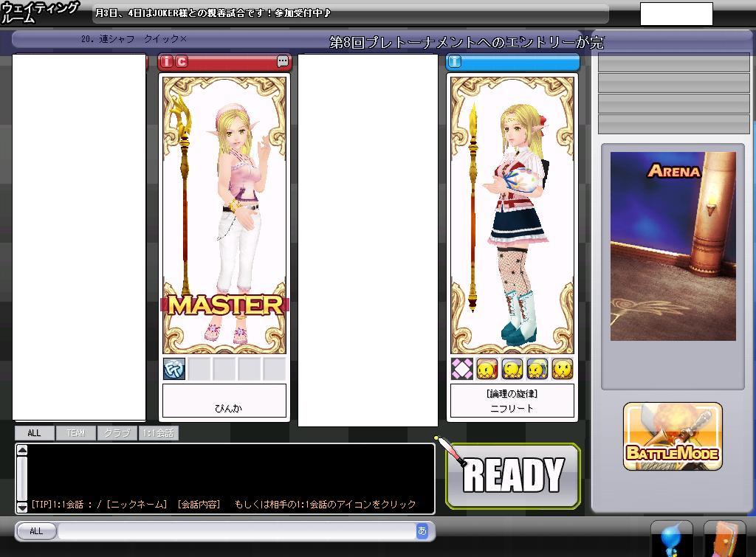The width and height of the screenshot is (756, 557).
Task: Open the ALL chat channel selector
Action: coord(36,531)
